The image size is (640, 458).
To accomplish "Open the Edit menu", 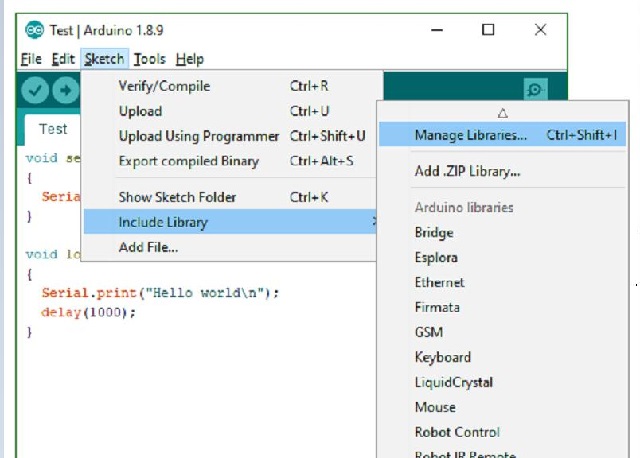I will [63, 59].
